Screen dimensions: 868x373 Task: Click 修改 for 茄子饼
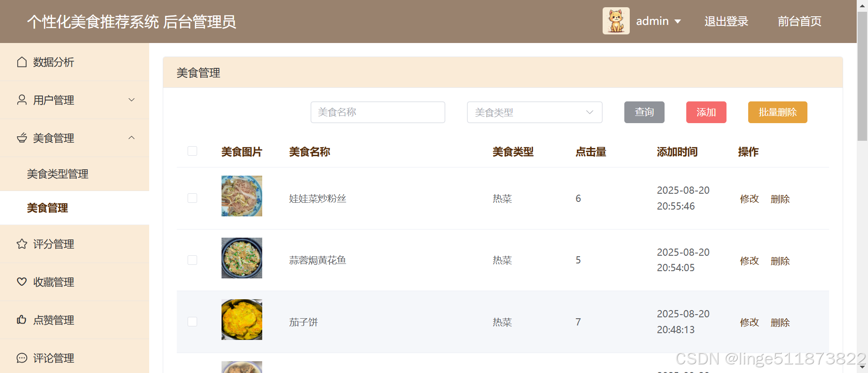(749, 322)
